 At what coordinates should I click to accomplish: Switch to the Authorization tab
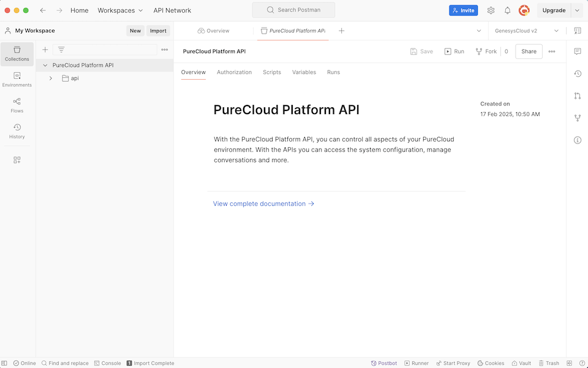[234, 72]
